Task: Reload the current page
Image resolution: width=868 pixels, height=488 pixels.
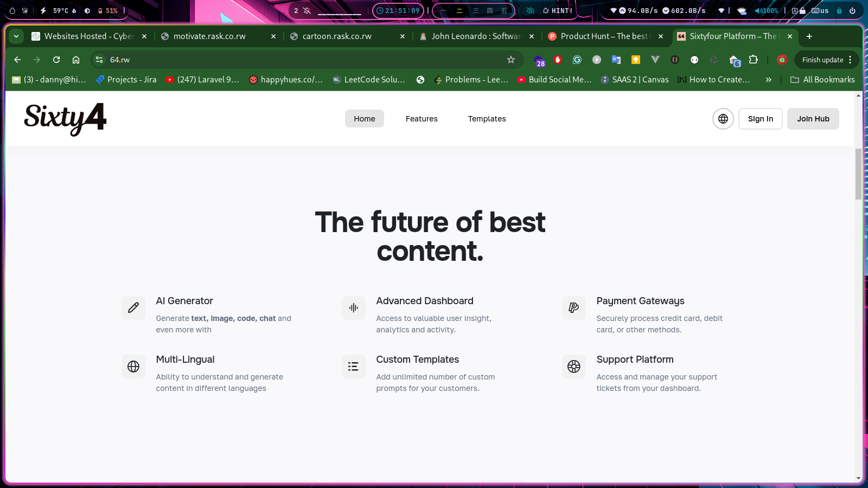Action: (56, 60)
